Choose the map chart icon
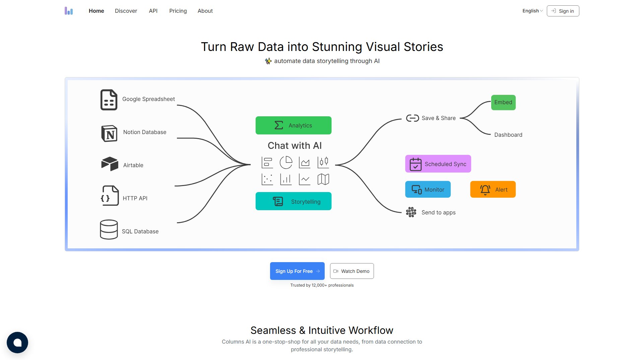The height and width of the screenshot is (360, 644). pyautogui.click(x=323, y=179)
